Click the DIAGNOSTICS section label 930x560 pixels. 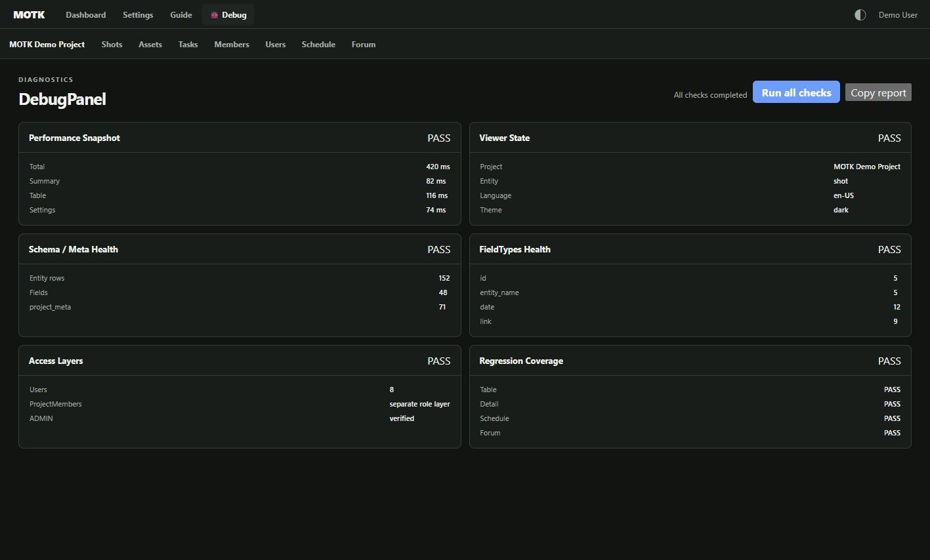46,79
